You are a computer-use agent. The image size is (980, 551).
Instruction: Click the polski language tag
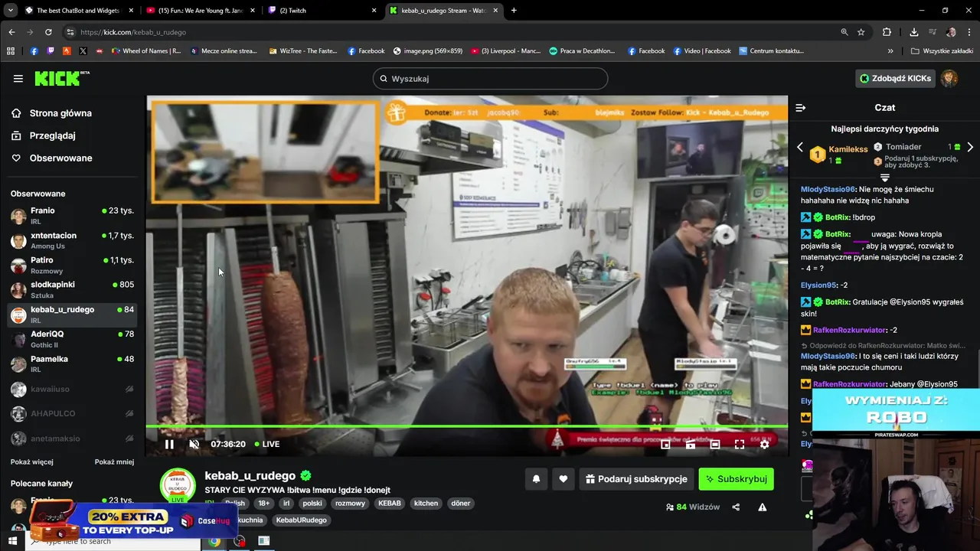tap(312, 504)
